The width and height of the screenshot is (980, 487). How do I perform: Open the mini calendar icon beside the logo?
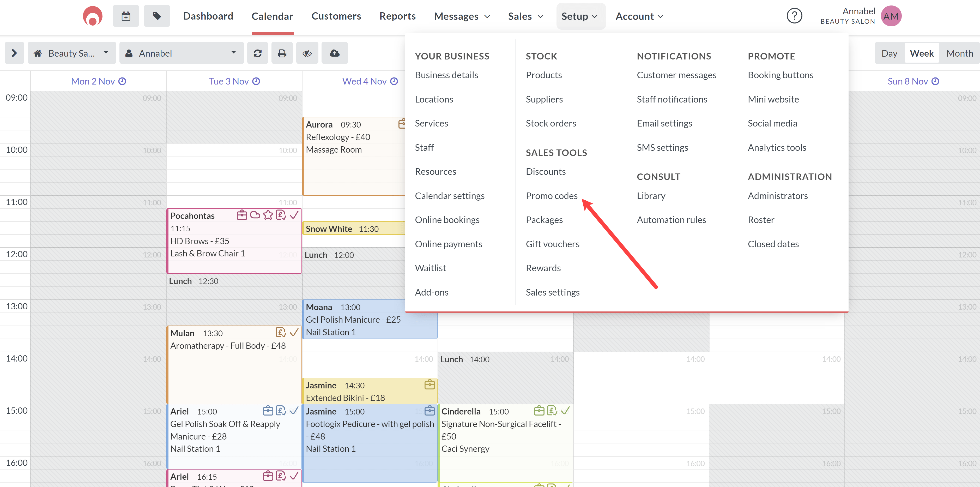point(125,16)
